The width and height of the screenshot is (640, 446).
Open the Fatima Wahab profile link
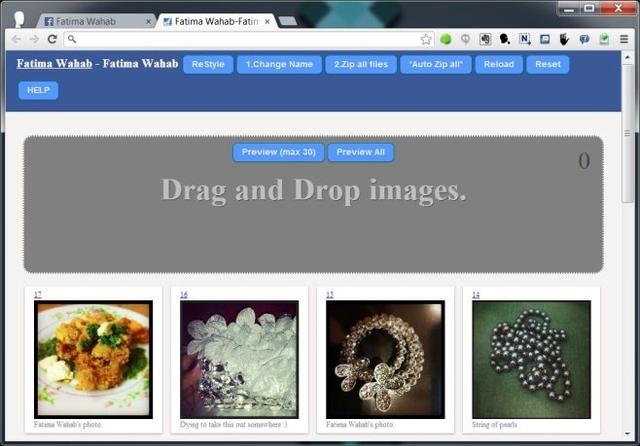[54, 63]
